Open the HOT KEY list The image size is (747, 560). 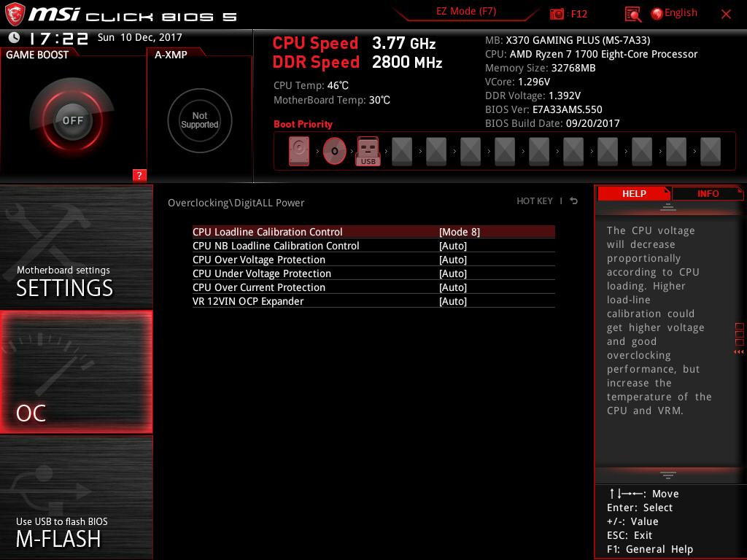535,201
